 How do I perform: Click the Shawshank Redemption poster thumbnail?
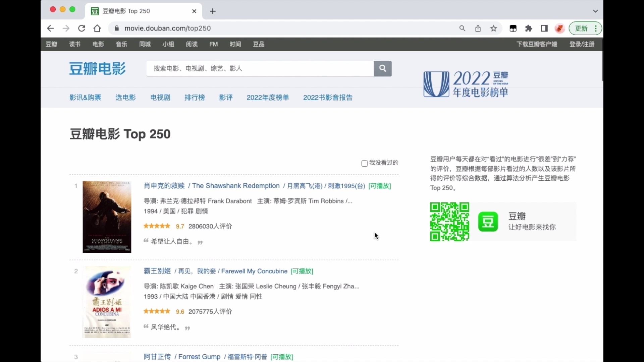pos(107,217)
